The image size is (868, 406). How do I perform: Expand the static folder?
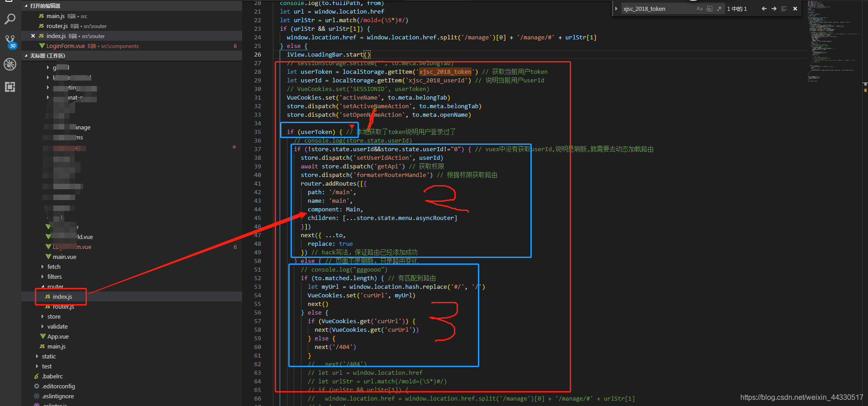coord(132,356)
